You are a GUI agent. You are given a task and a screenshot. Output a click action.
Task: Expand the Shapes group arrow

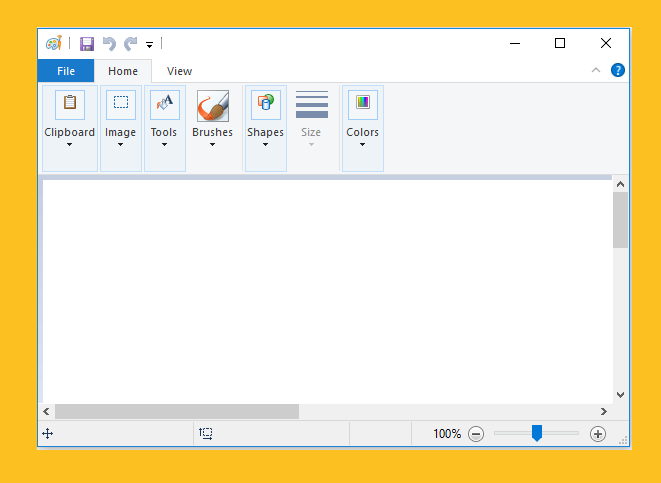pyautogui.click(x=266, y=145)
